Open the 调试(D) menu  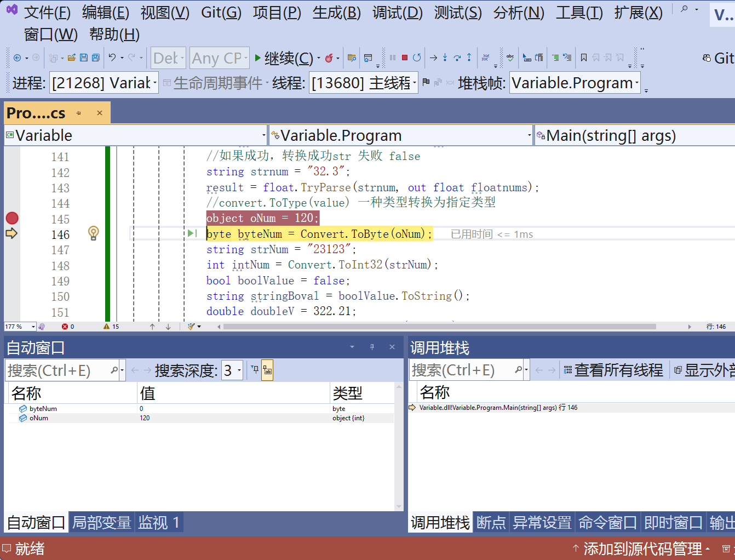[397, 12]
